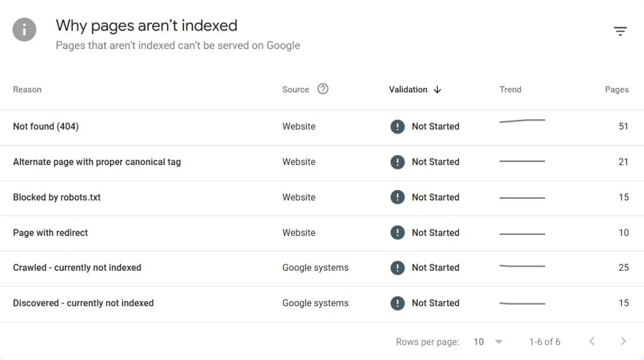The image size is (644, 360).
Task: Open the Discovered - currently not indexed row
Action: point(322,304)
